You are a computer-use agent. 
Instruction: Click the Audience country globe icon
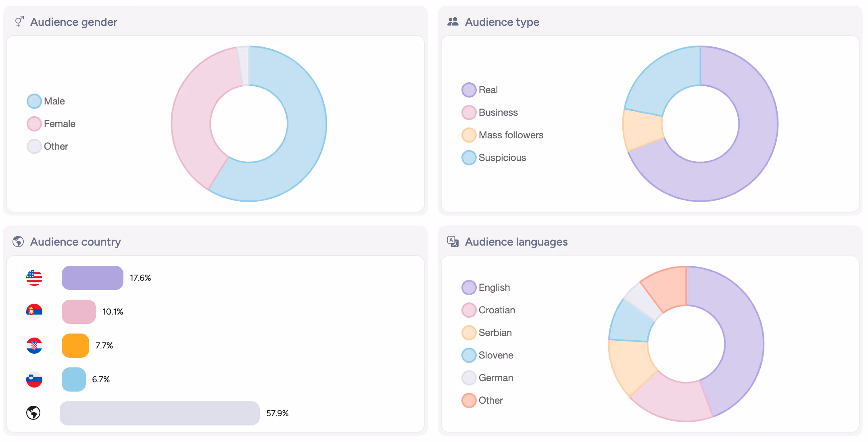[18, 242]
